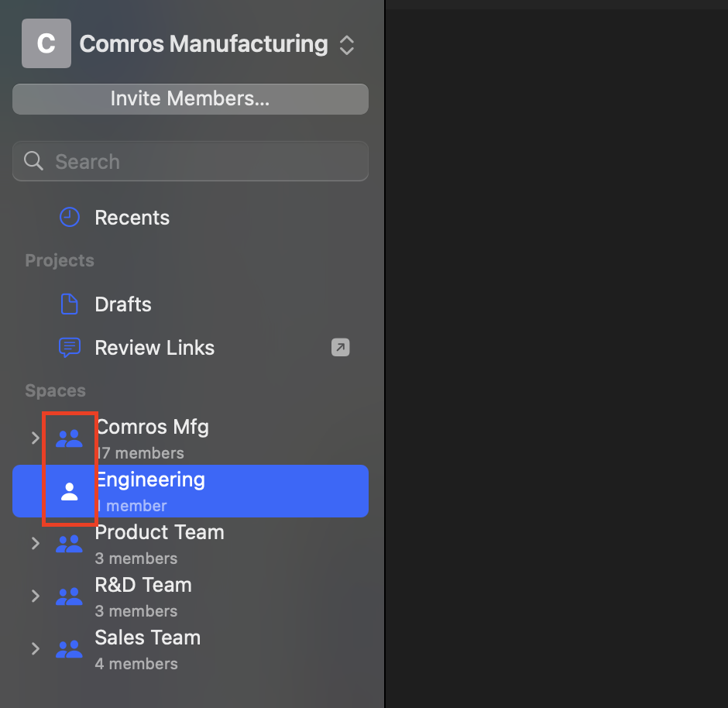Select the Comros Mfg space
Screen dimensions: 728x708
191,438
